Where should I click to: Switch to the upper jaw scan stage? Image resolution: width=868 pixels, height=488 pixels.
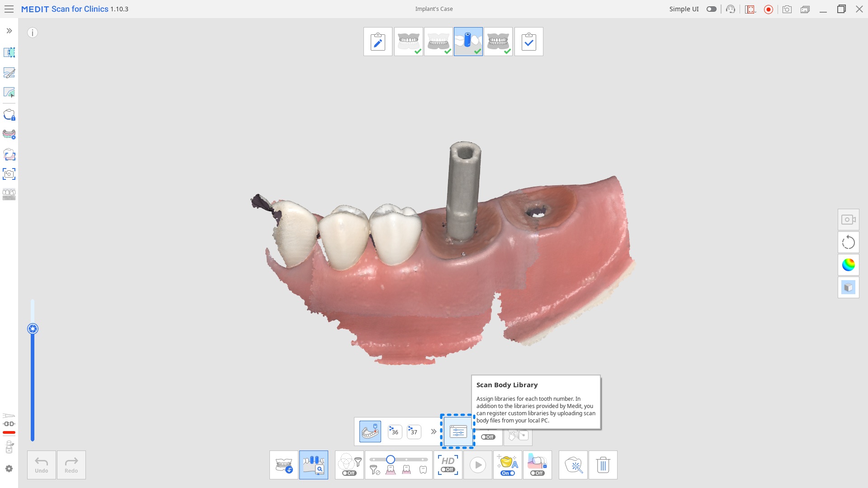pos(408,42)
